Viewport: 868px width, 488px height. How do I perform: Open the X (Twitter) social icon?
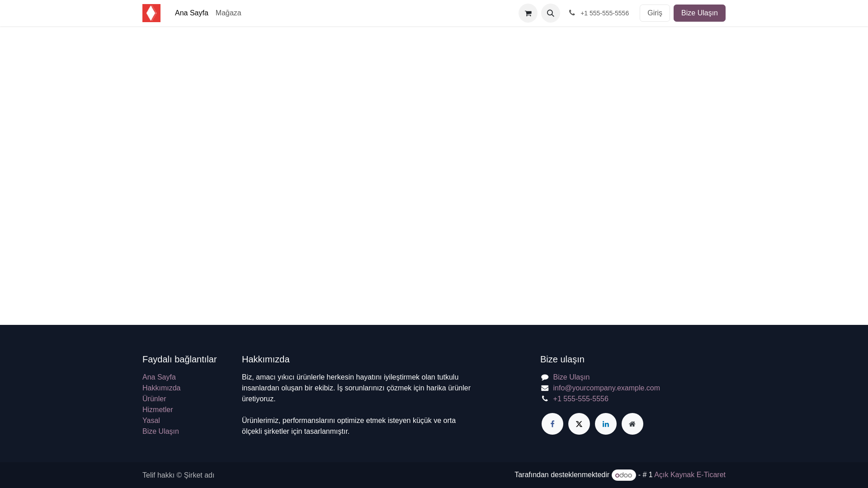tap(579, 424)
